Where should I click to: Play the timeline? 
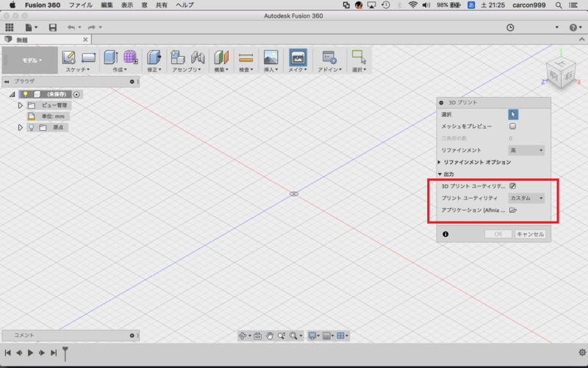tap(30, 353)
